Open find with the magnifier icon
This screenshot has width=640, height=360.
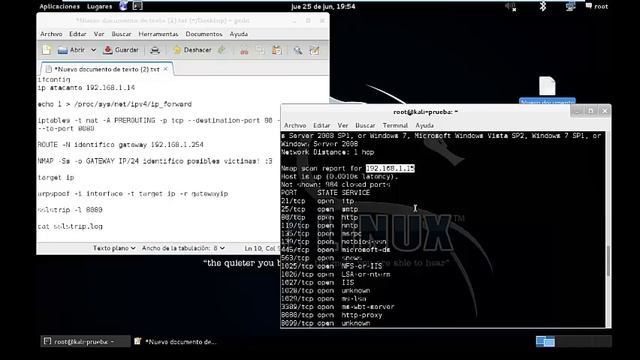click(298, 51)
